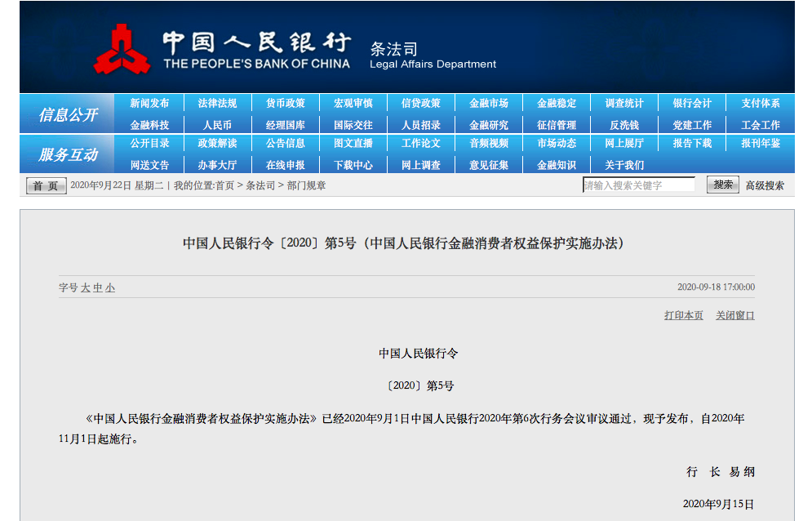Go to 网上调查 page
This screenshot has height=521, width=812.
(421, 165)
